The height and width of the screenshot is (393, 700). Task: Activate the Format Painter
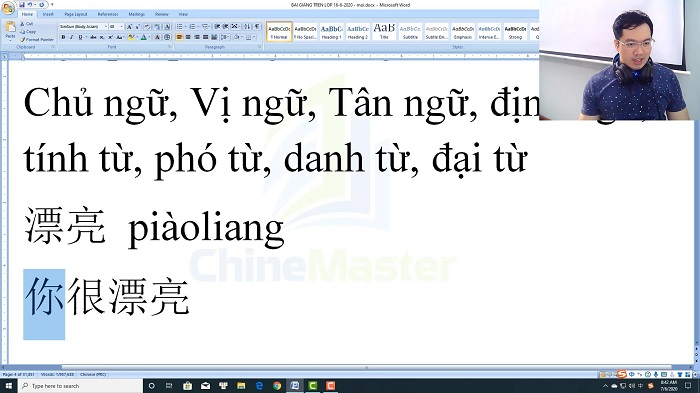tap(37, 40)
